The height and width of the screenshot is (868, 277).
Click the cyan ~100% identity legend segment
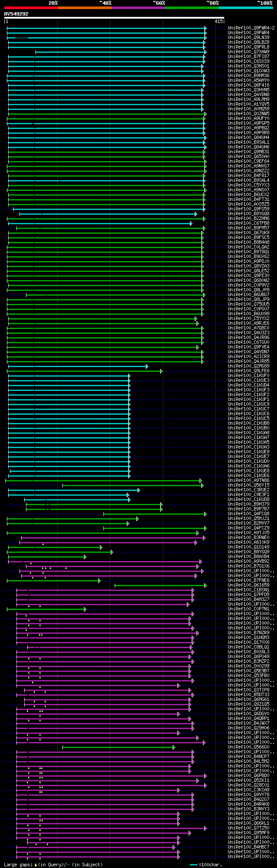tap(246, 7)
